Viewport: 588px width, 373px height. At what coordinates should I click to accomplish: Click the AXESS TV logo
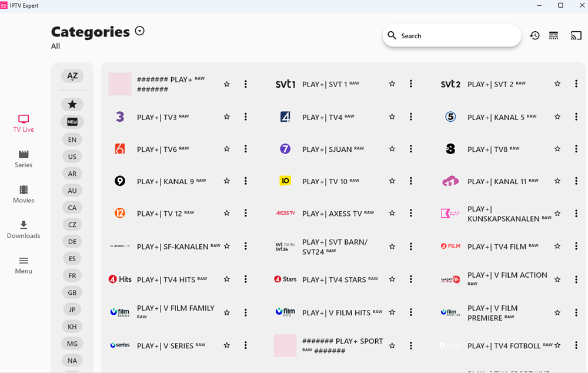(x=285, y=213)
